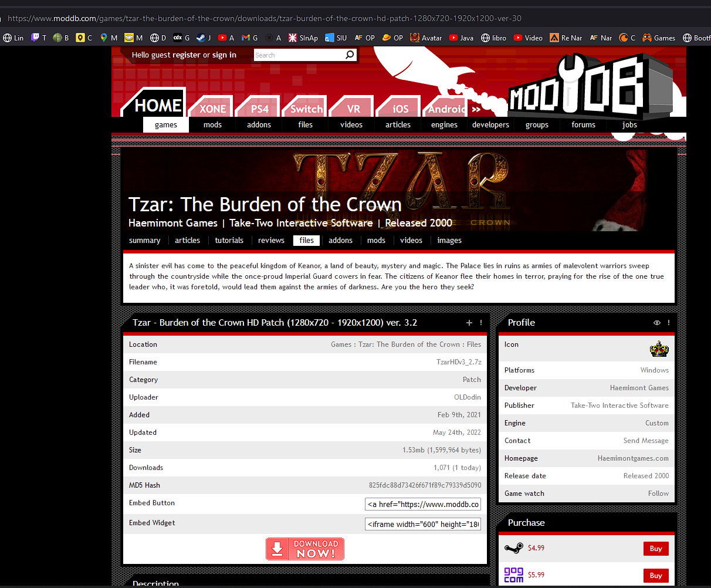
Task: Open the developers navigation item
Action: tap(490, 124)
